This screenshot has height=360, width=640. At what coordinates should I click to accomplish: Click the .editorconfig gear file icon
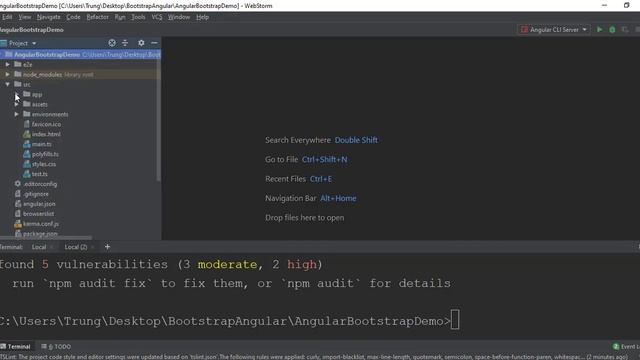point(18,184)
